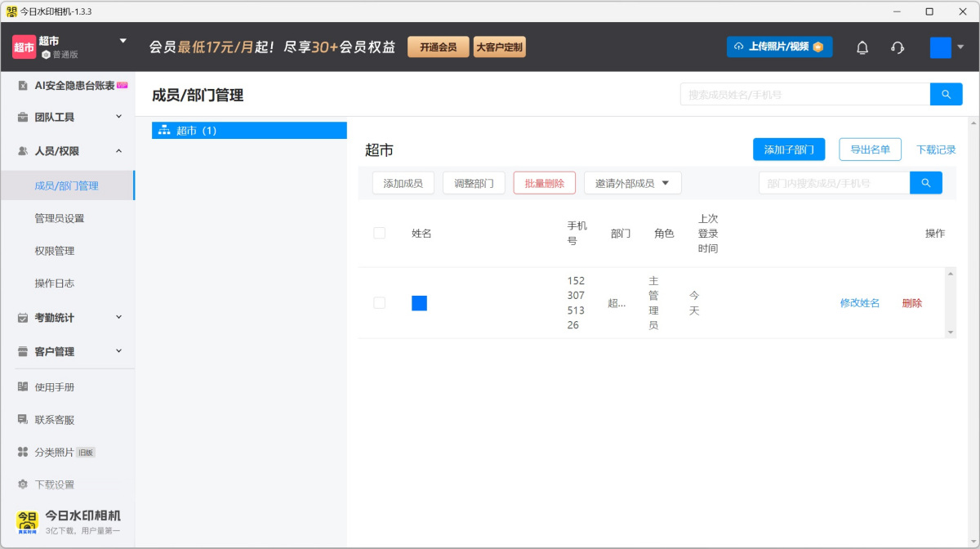Image resolution: width=980 pixels, height=549 pixels.
Task: Click the top search magnifier button
Action: (x=946, y=95)
